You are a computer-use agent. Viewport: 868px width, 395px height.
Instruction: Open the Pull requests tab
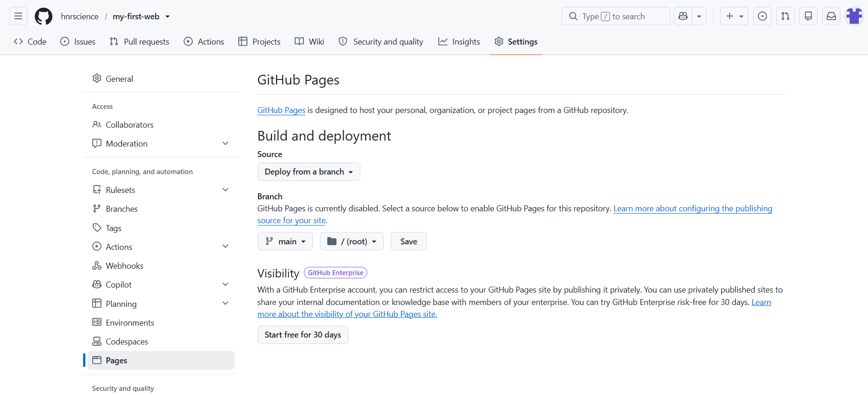coord(140,41)
